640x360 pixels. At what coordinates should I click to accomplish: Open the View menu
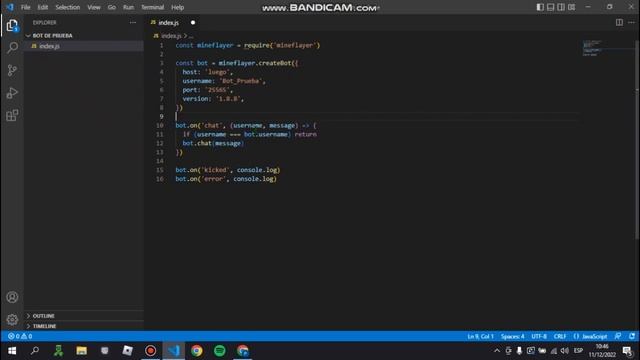94,7
